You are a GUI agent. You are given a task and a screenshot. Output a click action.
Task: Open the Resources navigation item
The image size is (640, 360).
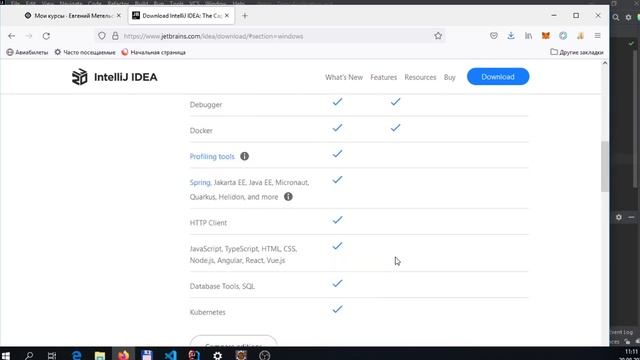click(x=420, y=77)
